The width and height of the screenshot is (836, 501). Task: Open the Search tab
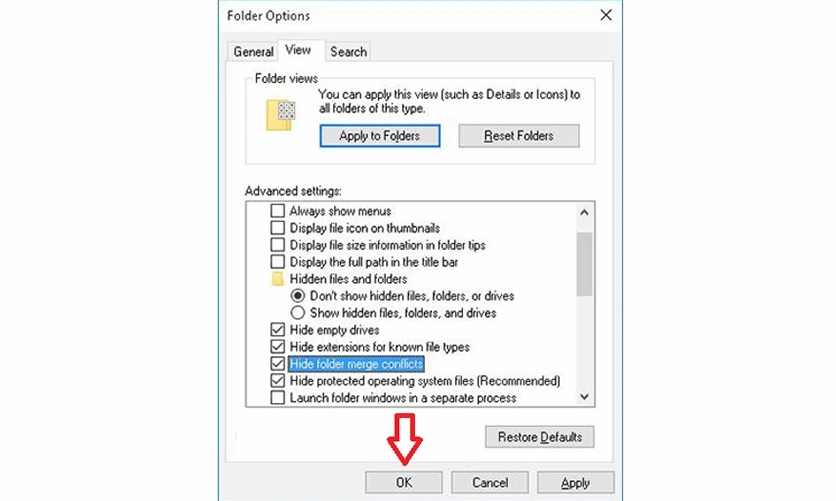[x=348, y=52]
